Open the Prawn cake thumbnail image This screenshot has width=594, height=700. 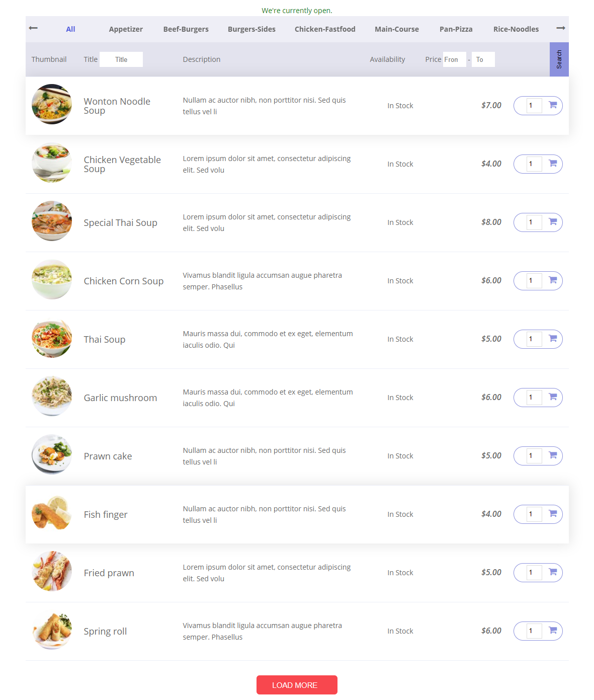[52, 454]
